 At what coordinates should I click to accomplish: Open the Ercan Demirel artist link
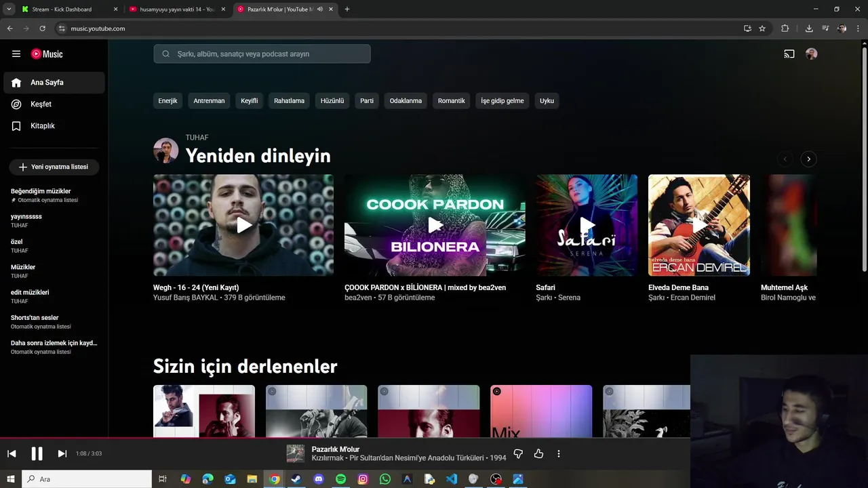[693, 298]
